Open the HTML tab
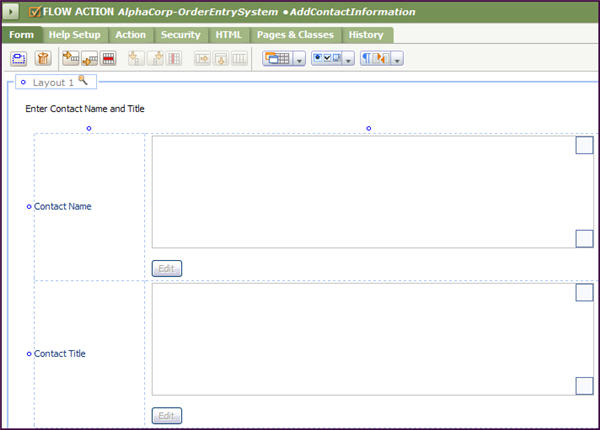The width and height of the screenshot is (600, 430). pyautogui.click(x=228, y=35)
